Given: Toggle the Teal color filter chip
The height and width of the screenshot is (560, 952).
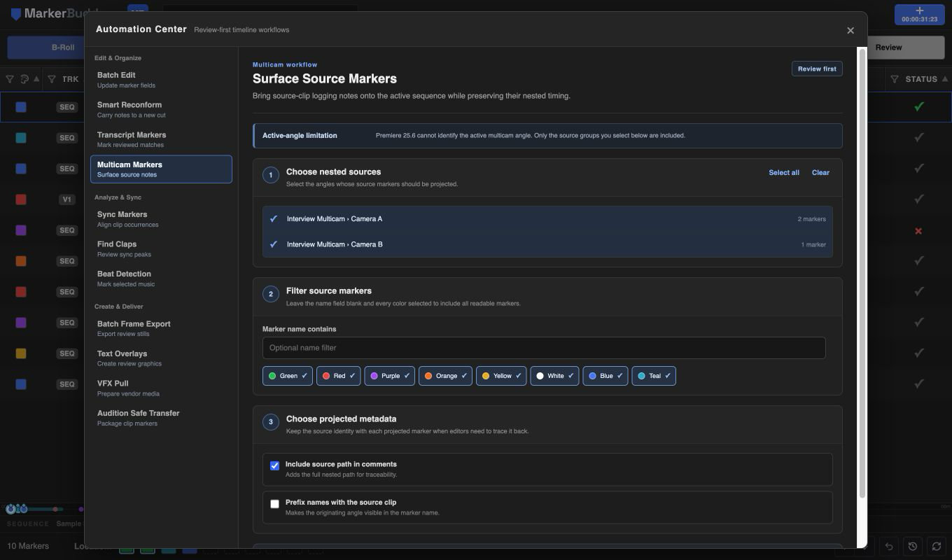Looking at the screenshot, I should [x=654, y=376].
